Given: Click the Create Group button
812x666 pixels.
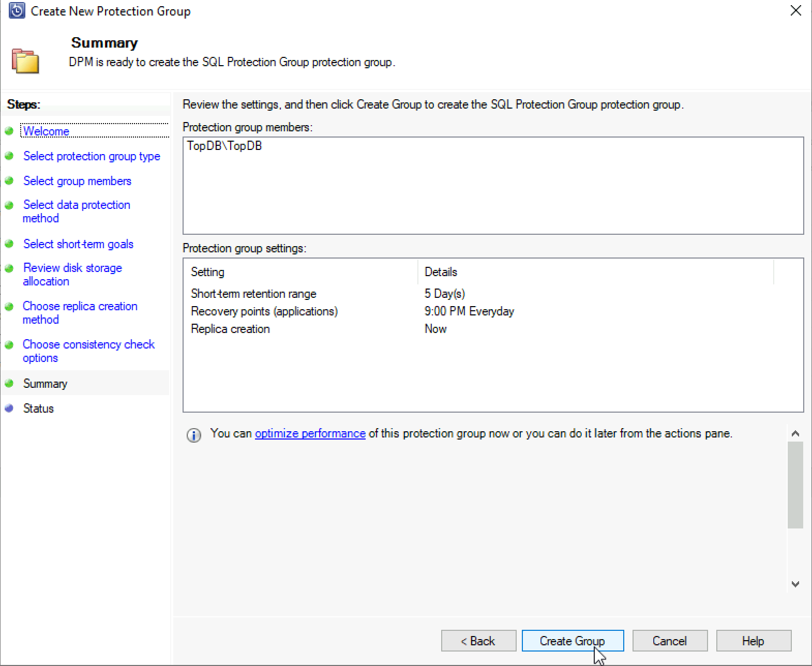Looking at the screenshot, I should click(573, 641).
